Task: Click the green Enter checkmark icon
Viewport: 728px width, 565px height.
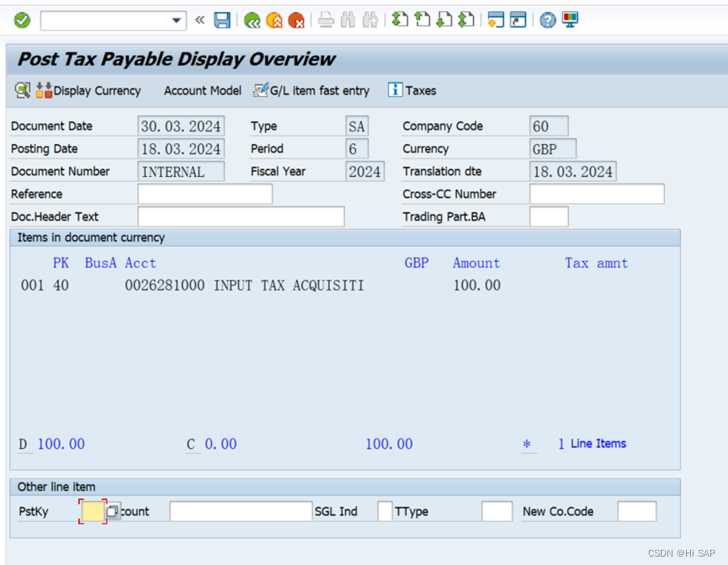Action: [20, 20]
